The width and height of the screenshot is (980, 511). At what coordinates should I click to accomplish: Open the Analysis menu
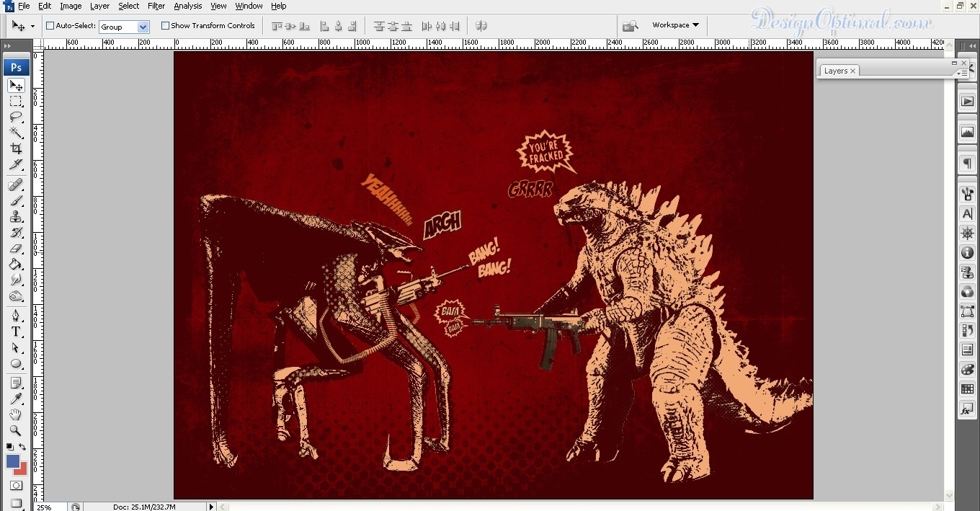click(188, 6)
